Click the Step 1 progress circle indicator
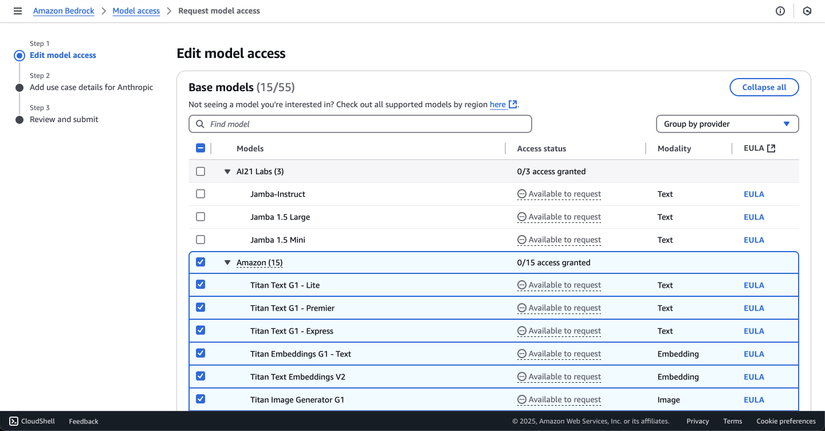Viewport: 825px width, 431px height. tap(19, 56)
